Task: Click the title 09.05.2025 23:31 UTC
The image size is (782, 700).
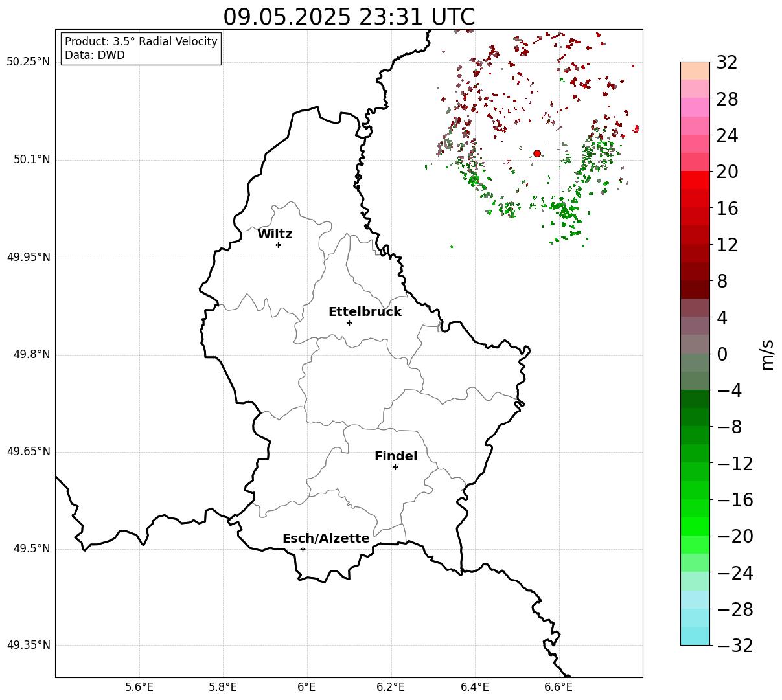Action: [x=349, y=17]
